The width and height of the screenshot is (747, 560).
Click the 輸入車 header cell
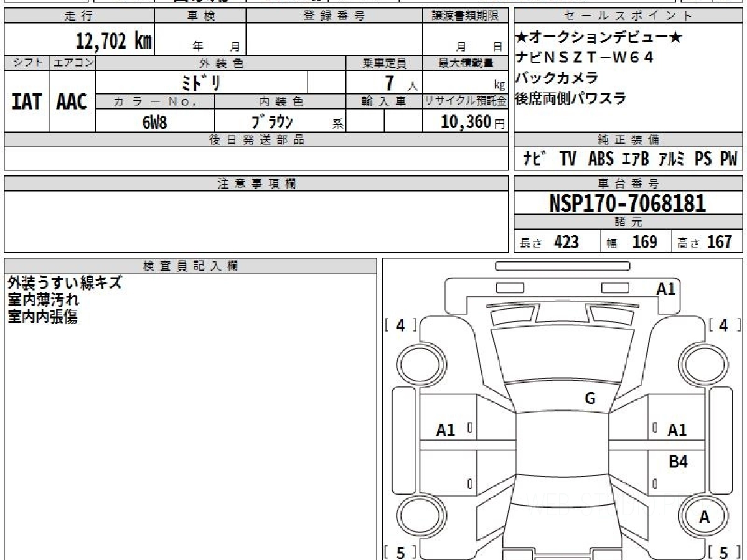click(384, 101)
